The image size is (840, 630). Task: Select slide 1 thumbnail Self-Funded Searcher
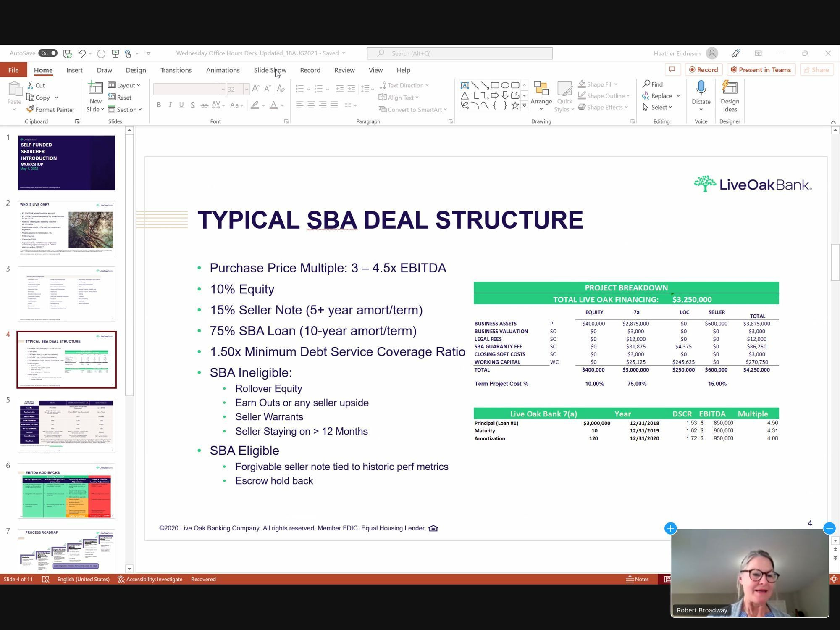click(x=66, y=163)
